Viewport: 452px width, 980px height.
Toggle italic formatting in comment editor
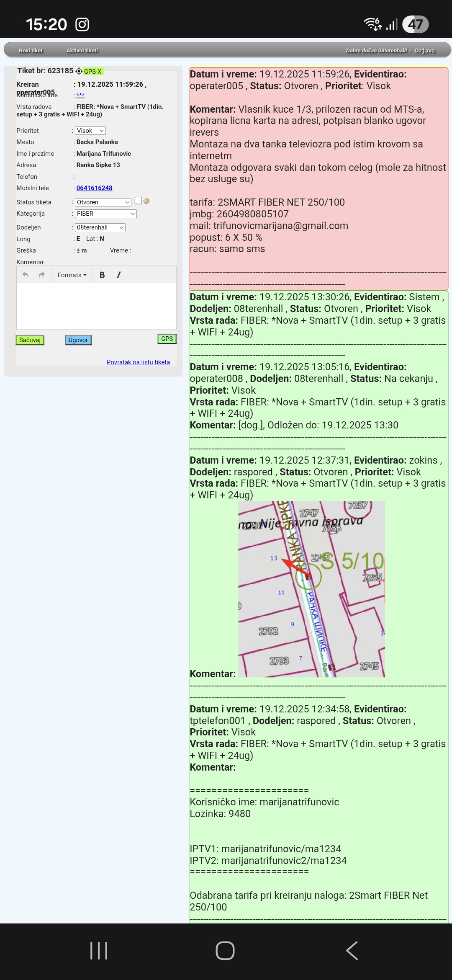[119, 275]
